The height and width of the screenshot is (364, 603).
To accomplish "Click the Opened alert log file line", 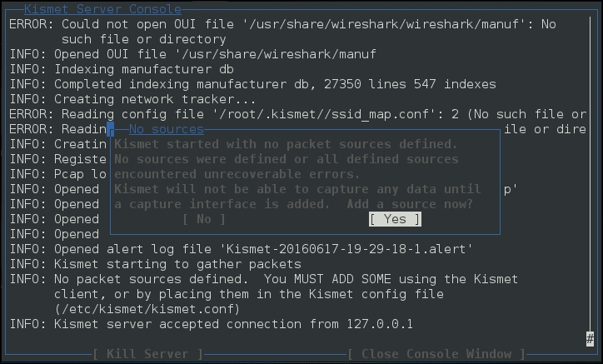I will click(242, 249).
